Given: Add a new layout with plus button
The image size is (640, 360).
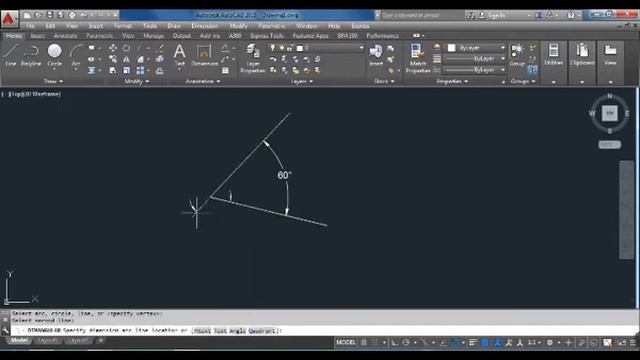Looking at the screenshot, I should coord(100,340).
